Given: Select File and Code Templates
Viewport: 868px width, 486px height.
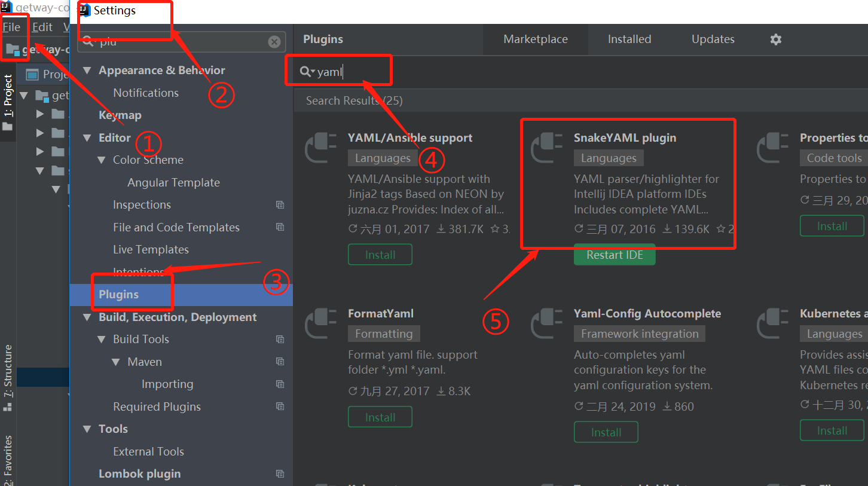Looking at the screenshot, I should (176, 228).
